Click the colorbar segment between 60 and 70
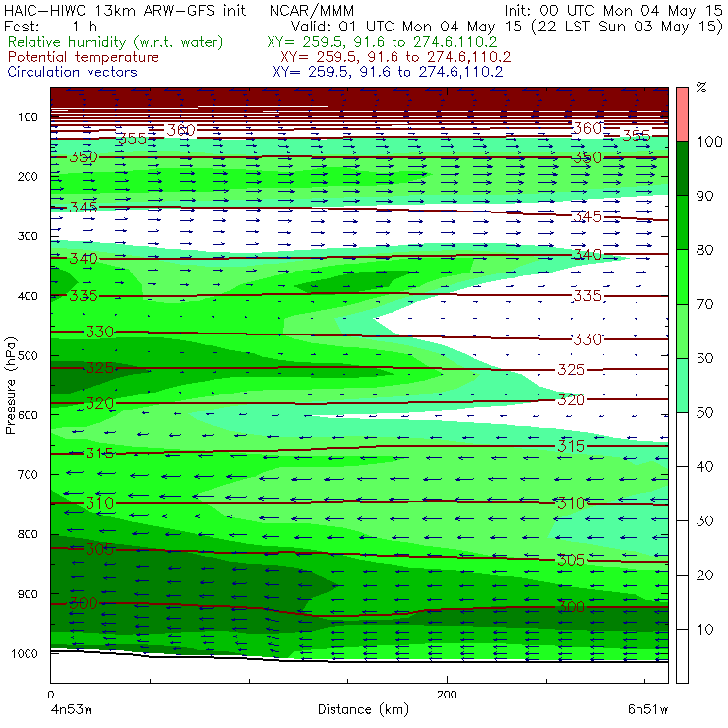Screen dimensions: 728x728 click(682, 331)
